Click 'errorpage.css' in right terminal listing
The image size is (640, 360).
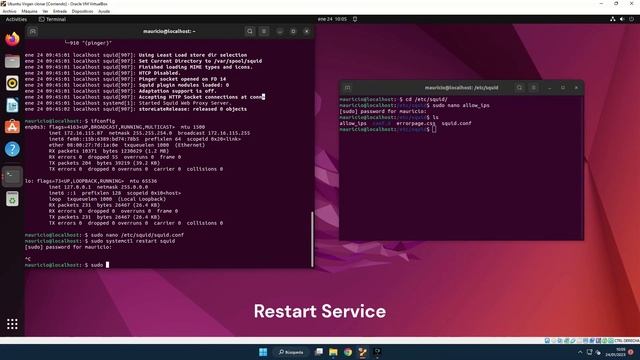pyautogui.click(x=416, y=123)
